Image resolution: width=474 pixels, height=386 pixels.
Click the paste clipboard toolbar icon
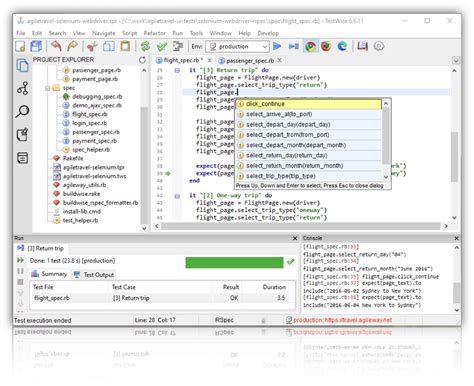click(x=125, y=46)
